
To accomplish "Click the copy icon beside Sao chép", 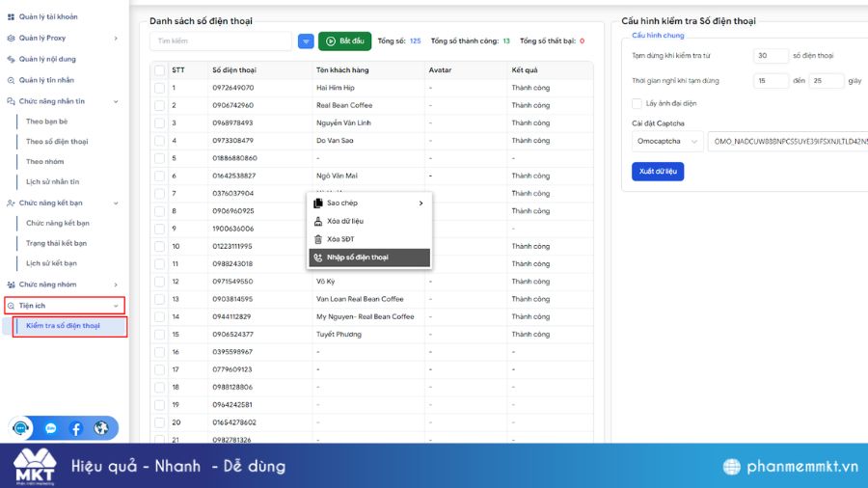I will coord(317,203).
